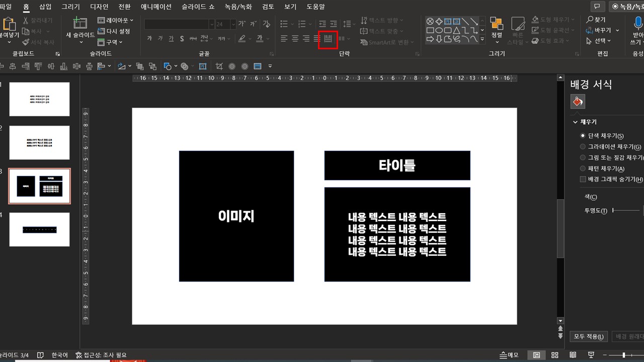Open the Select (선택) dropdown
This screenshot has width=644, height=362.
click(599, 41)
